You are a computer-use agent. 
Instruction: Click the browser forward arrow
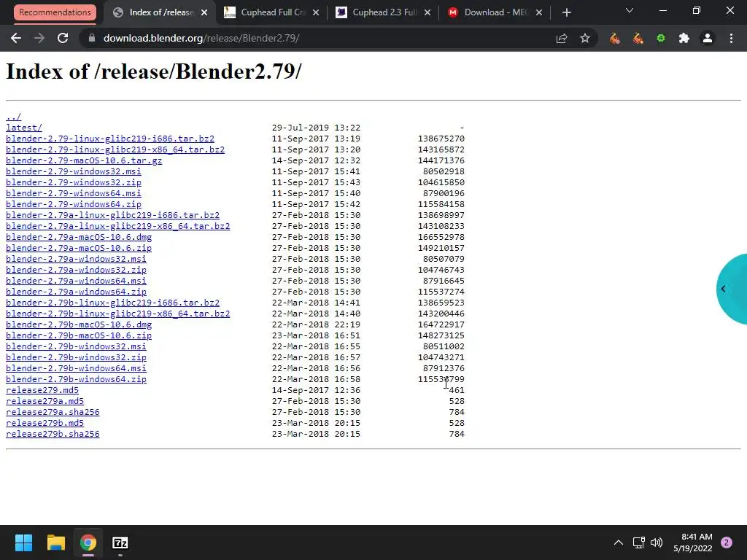[x=39, y=38]
